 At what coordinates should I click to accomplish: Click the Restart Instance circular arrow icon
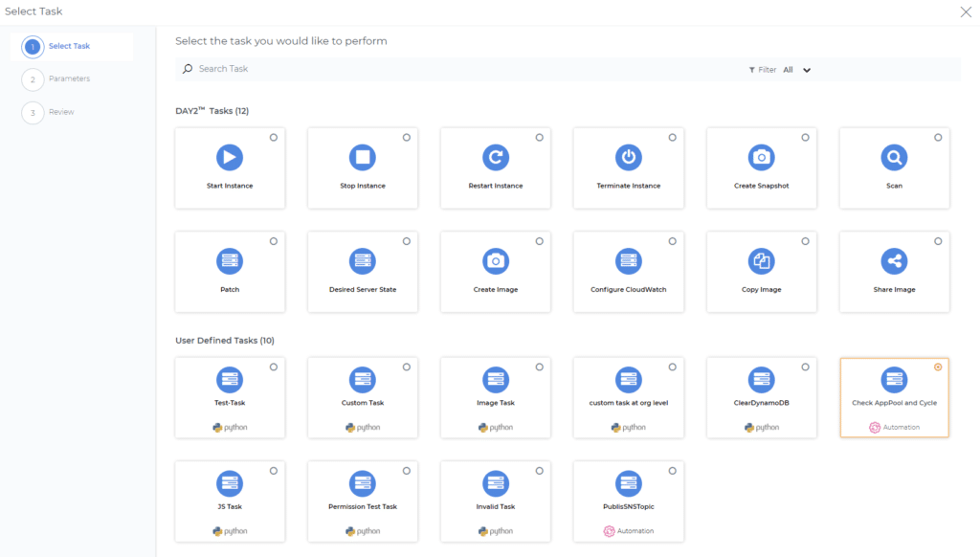[496, 158]
